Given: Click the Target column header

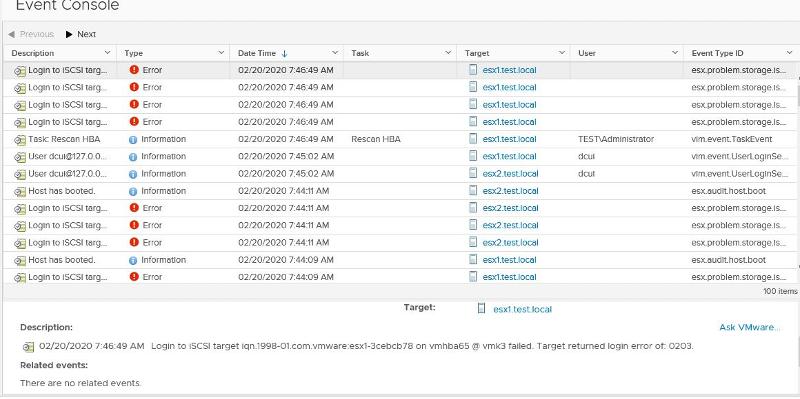Looking at the screenshot, I should pyautogui.click(x=477, y=53).
